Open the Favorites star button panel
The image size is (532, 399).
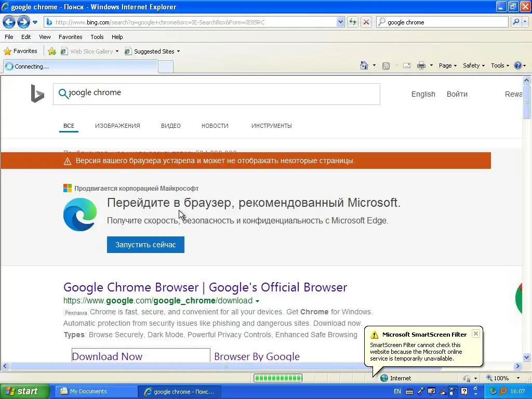point(20,51)
